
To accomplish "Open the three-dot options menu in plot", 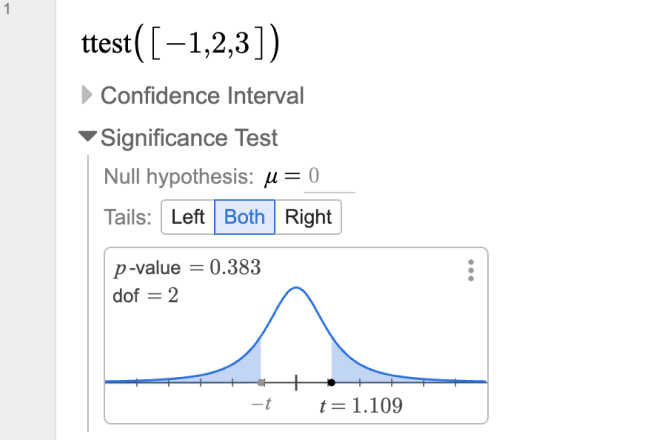I will pos(470,271).
